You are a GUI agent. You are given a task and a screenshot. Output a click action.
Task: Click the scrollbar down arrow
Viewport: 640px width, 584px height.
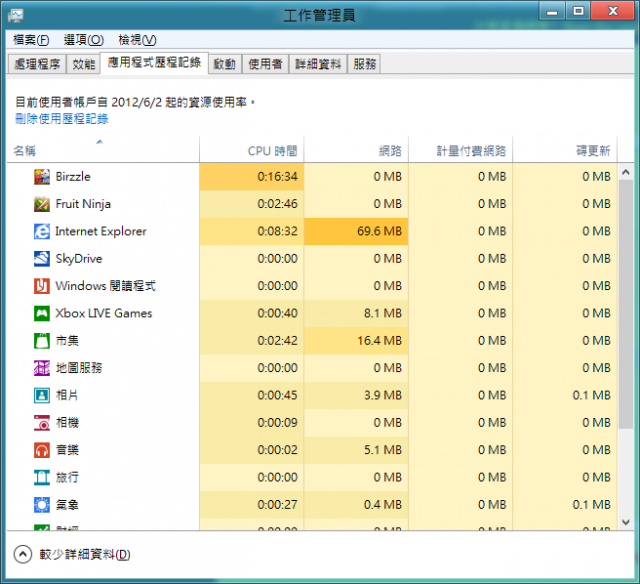pyautogui.click(x=626, y=522)
